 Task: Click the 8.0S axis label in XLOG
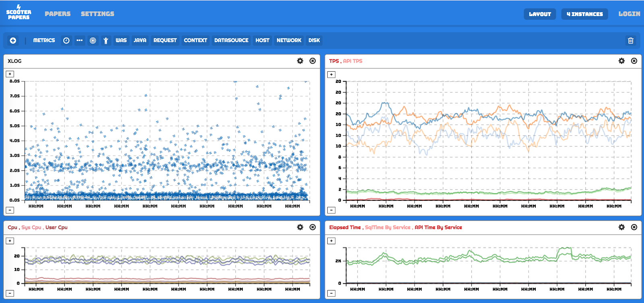14,81
